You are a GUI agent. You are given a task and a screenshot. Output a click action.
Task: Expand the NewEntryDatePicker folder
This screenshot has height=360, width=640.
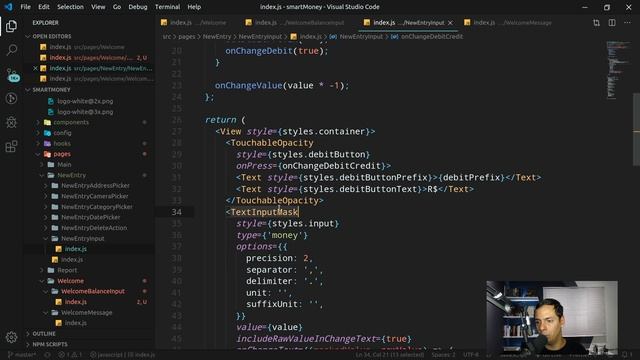click(x=91, y=217)
